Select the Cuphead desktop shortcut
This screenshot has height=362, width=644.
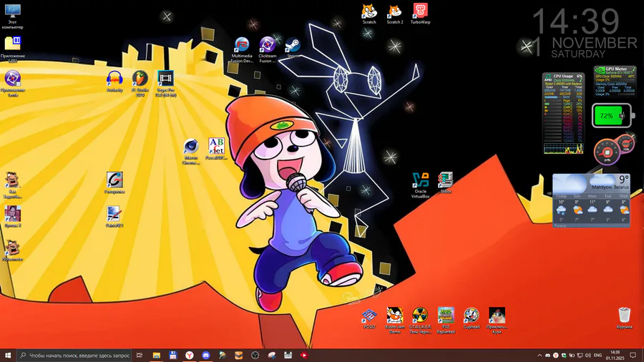click(471, 318)
